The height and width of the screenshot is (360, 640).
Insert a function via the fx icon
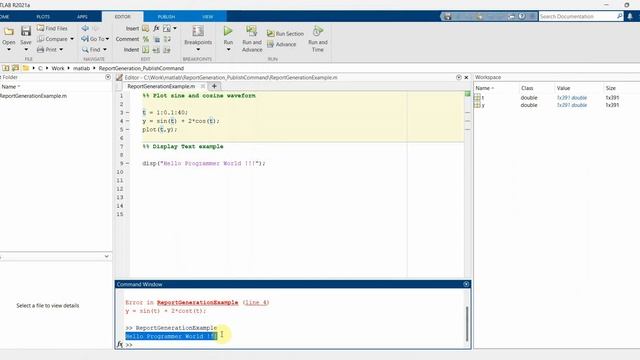tap(156, 28)
